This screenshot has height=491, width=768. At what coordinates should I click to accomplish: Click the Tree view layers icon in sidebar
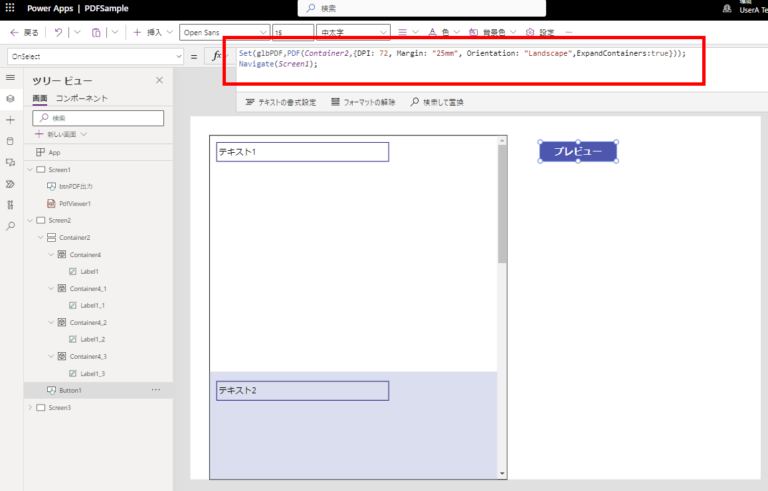pos(10,98)
